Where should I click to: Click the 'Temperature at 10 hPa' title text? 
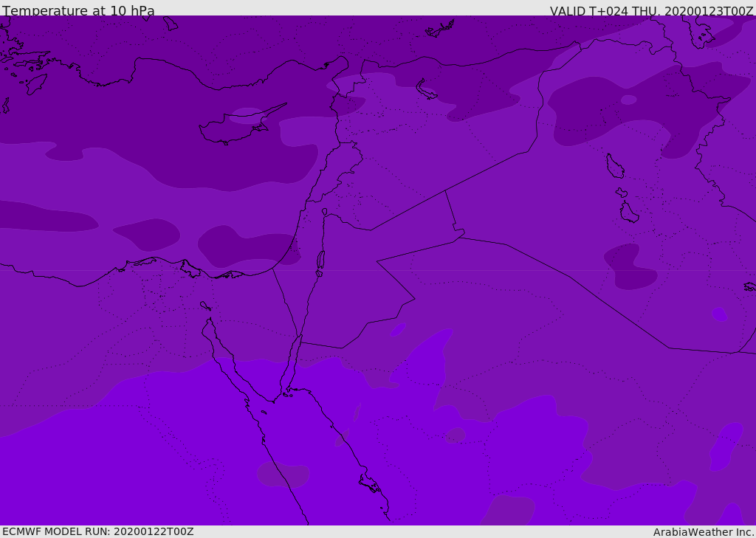(x=78, y=10)
